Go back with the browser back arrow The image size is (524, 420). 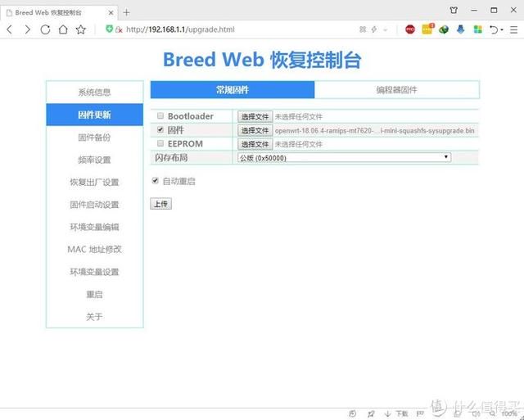tap(9, 29)
